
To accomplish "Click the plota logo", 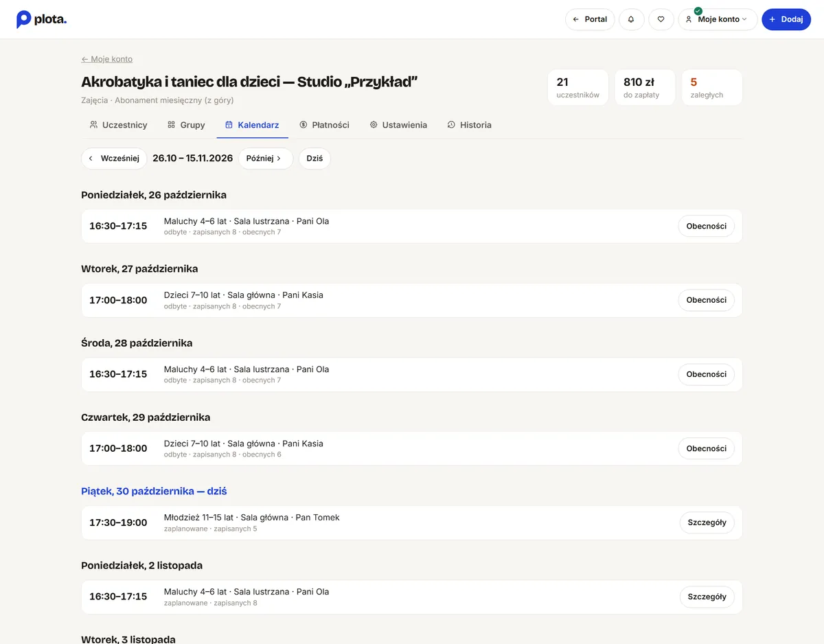I will (x=41, y=19).
